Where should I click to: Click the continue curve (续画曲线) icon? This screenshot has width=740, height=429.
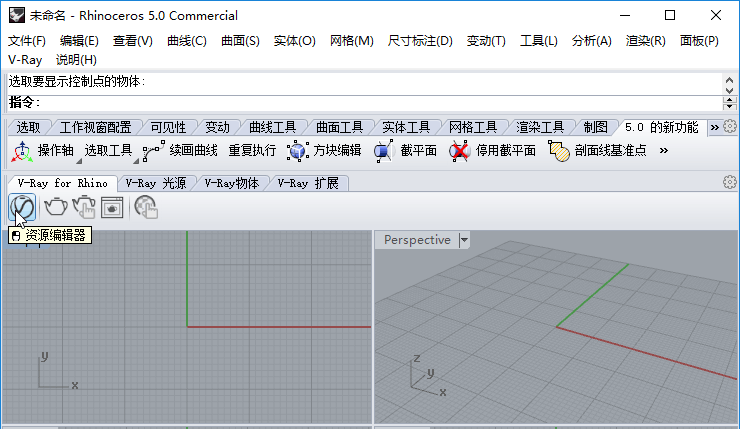point(153,151)
